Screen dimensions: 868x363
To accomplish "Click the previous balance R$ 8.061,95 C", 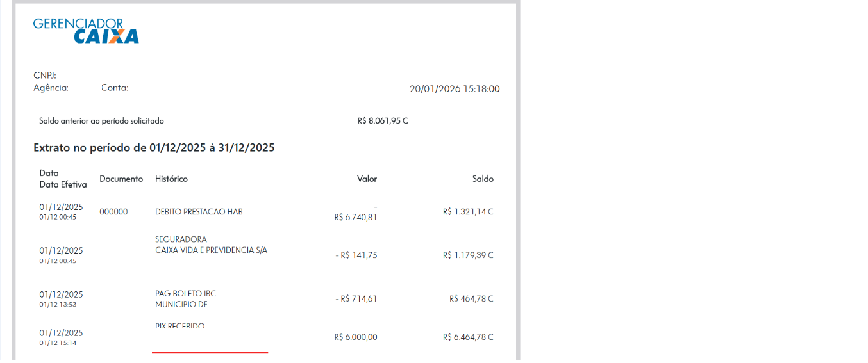I will (x=383, y=120).
